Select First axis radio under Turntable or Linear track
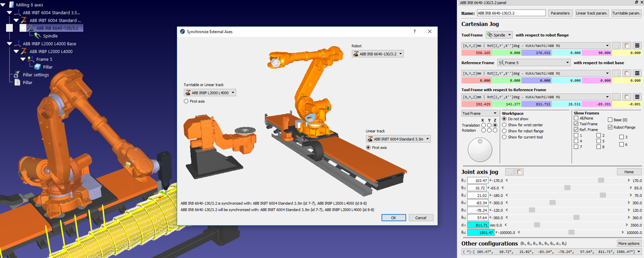The width and height of the screenshot is (644, 258). 186,101
